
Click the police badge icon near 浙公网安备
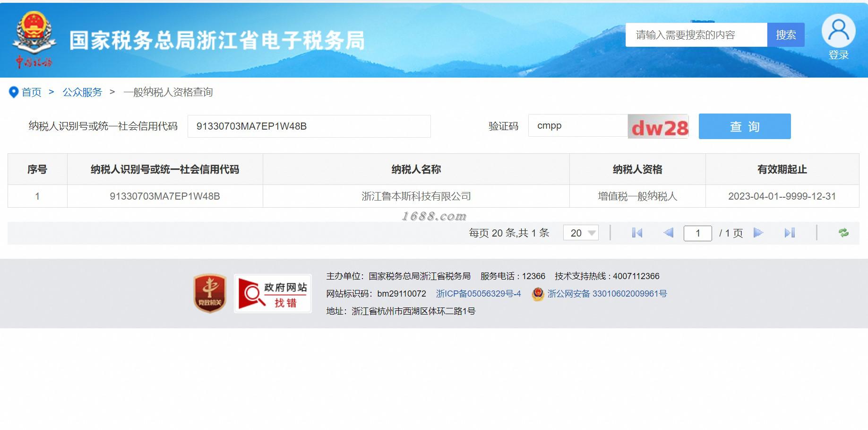click(538, 294)
